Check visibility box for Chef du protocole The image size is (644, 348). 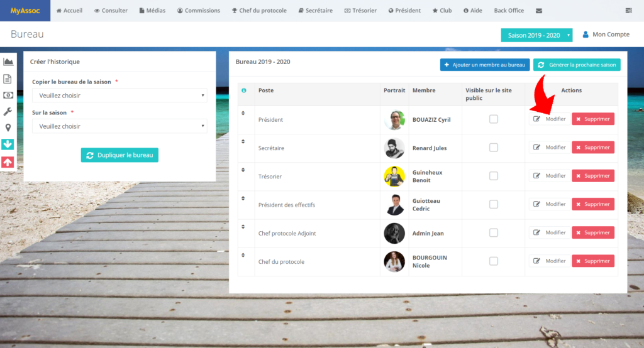(x=494, y=261)
